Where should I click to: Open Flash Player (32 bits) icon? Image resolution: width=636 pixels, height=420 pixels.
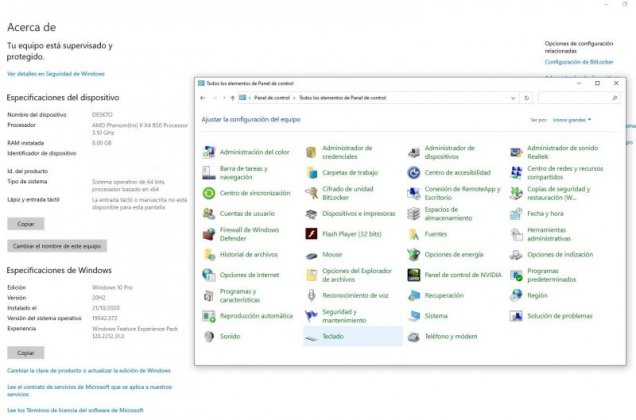tap(311, 234)
